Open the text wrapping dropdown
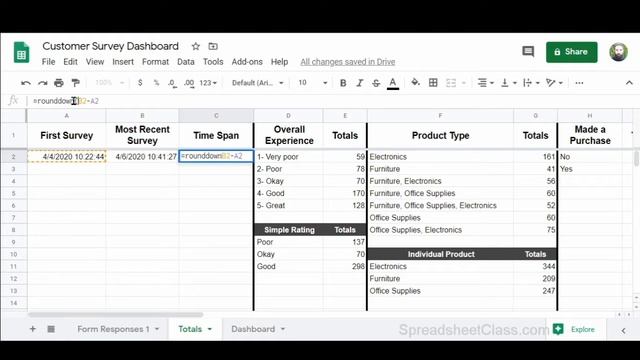The image size is (640, 360). tap(531, 83)
